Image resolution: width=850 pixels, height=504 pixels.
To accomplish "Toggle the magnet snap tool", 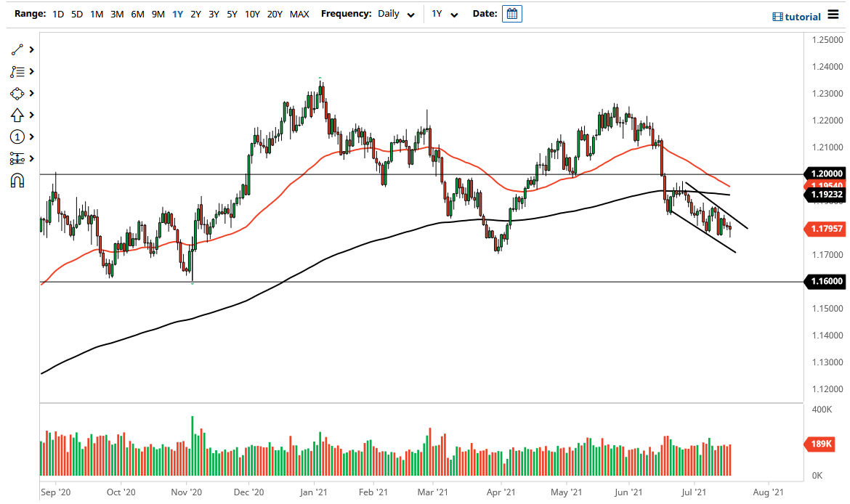I will (x=17, y=181).
